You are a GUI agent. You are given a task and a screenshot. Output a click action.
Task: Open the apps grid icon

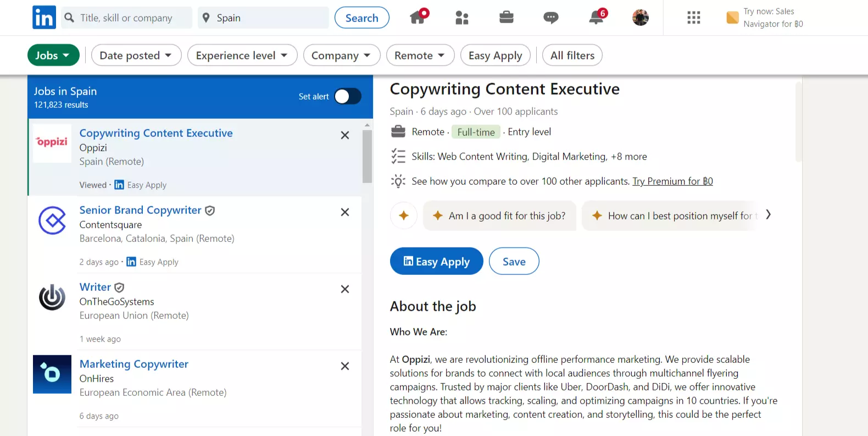coord(694,18)
